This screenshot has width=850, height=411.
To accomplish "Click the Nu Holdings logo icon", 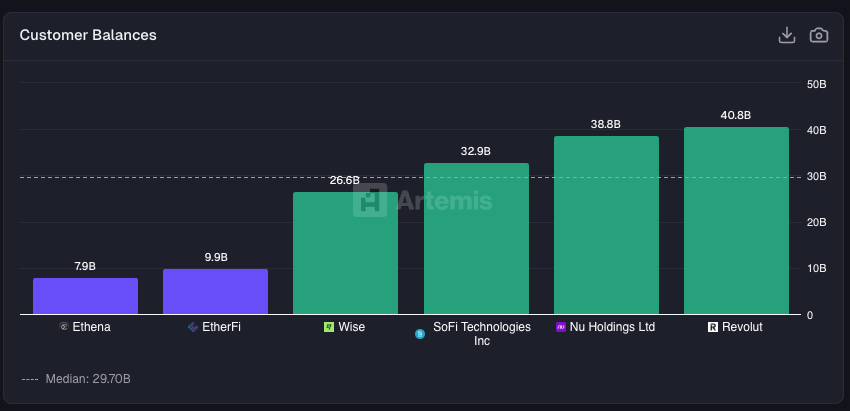I will [x=561, y=327].
